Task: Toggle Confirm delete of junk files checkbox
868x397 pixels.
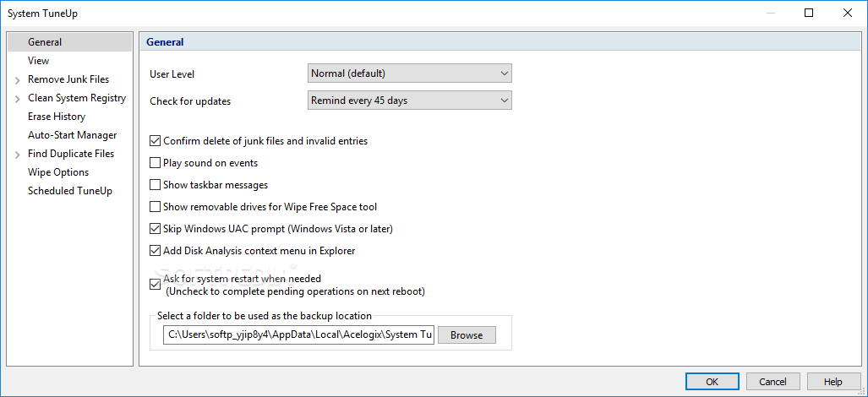Action: click(155, 141)
